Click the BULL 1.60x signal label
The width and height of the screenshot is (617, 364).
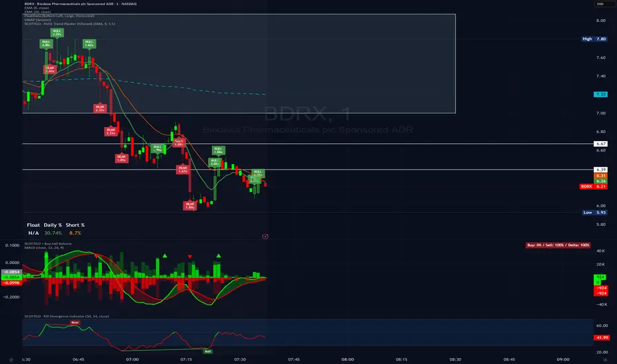point(218,150)
